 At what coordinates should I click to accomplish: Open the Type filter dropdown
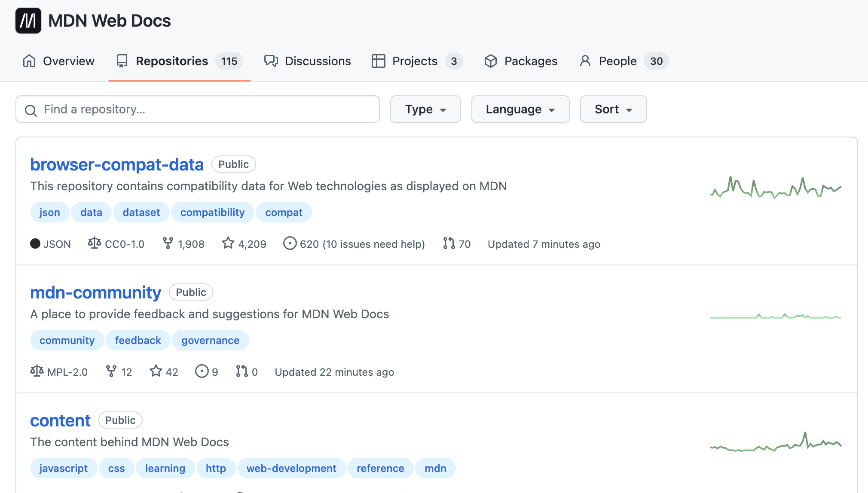click(425, 109)
